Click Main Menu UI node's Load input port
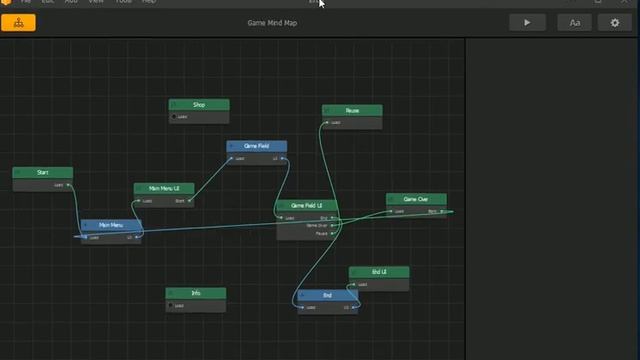Image resolution: width=640 pixels, height=360 pixels. tap(139, 201)
